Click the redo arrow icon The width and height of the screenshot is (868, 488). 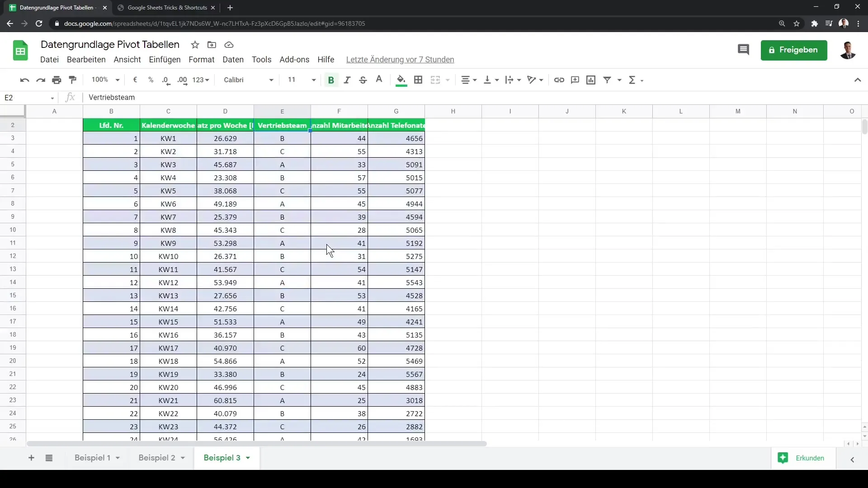pos(41,80)
